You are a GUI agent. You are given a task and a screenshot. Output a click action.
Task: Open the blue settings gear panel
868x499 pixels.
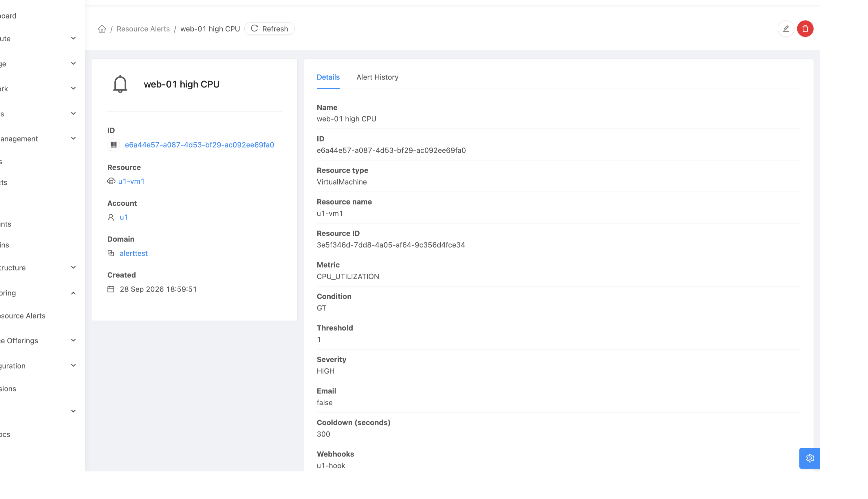(810, 458)
